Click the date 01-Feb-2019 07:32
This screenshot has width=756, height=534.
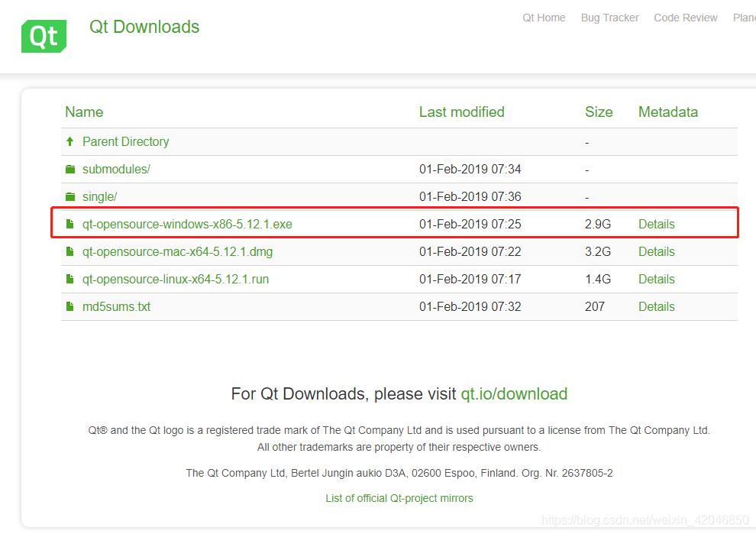pyautogui.click(x=470, y=307)
